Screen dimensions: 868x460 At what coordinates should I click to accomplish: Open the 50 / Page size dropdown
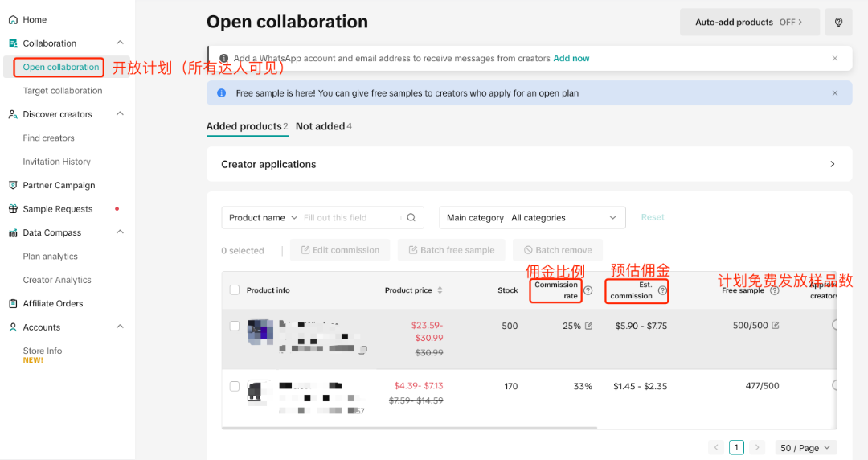(x=806, y=448)
